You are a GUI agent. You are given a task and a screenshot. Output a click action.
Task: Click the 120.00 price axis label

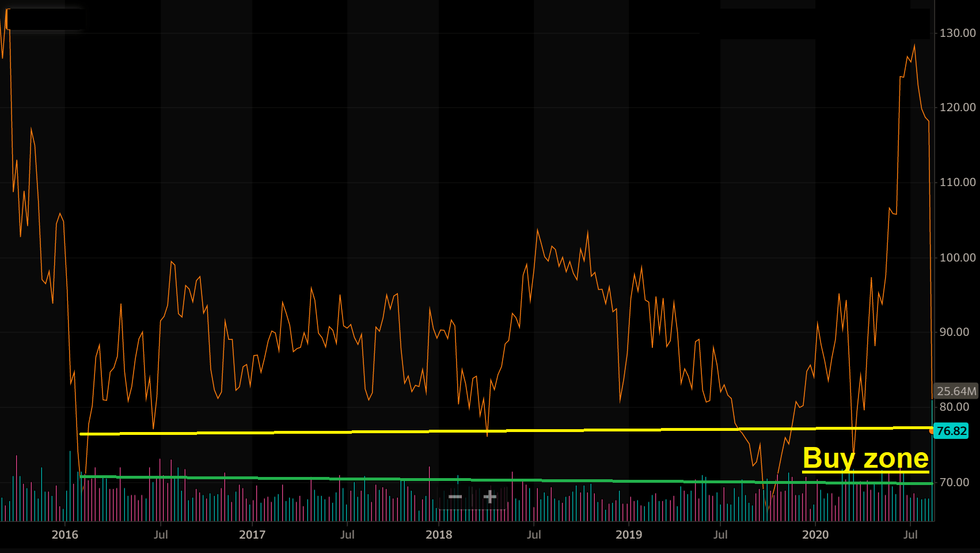tap(958, 107)
